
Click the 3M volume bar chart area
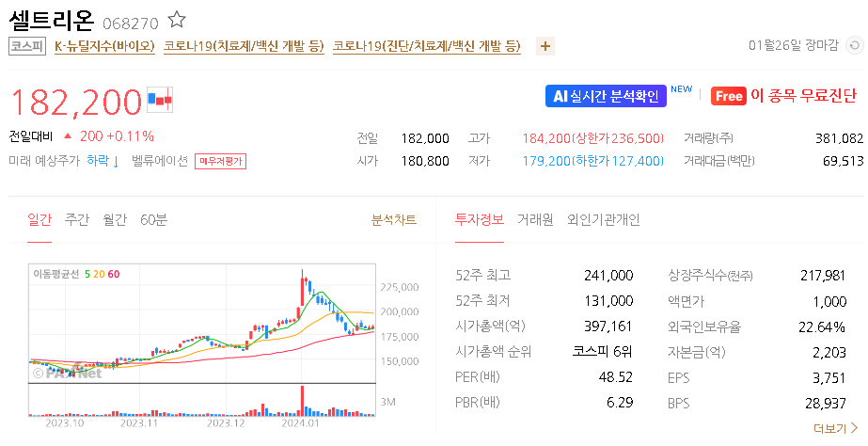click(202, 400)
